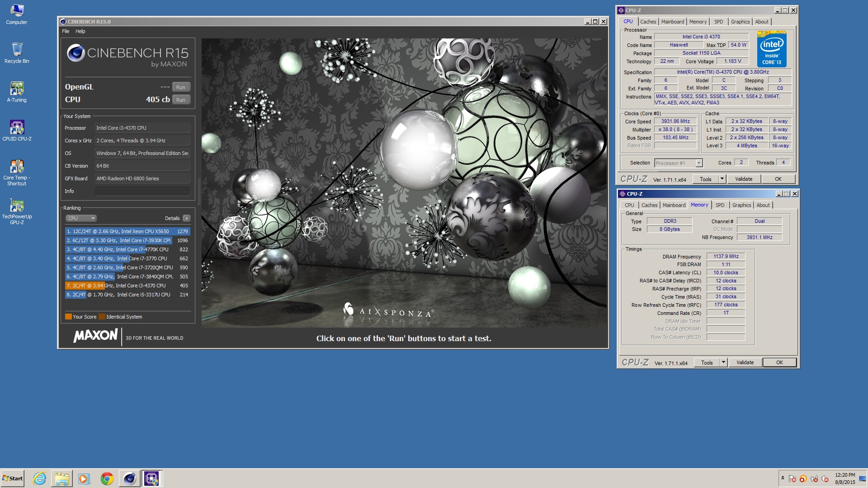Click Validate in upper CPU-Z window
This screenshot has height=488, width=868.
(744, 179)
